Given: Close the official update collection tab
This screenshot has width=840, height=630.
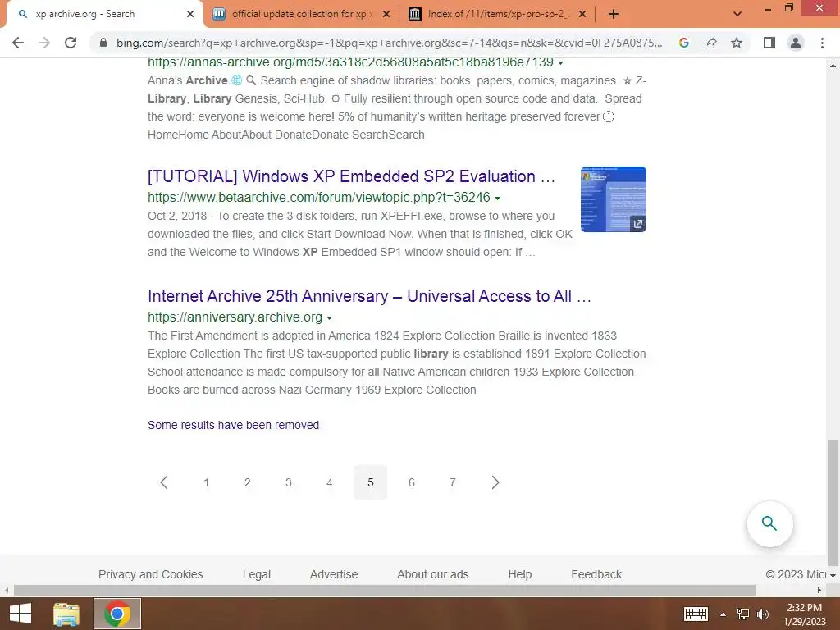Looking at the screenshot, I should coord(386,14).
